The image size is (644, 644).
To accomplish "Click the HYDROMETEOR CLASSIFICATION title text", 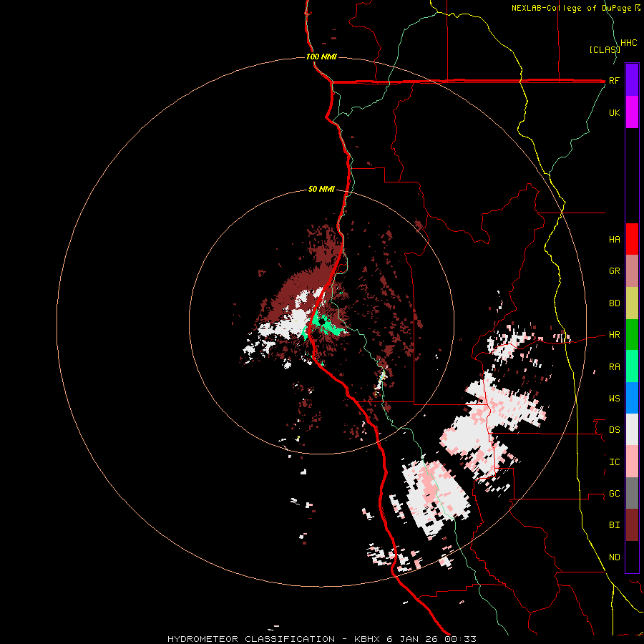I will pyautogui.click(x=251, y=639).
